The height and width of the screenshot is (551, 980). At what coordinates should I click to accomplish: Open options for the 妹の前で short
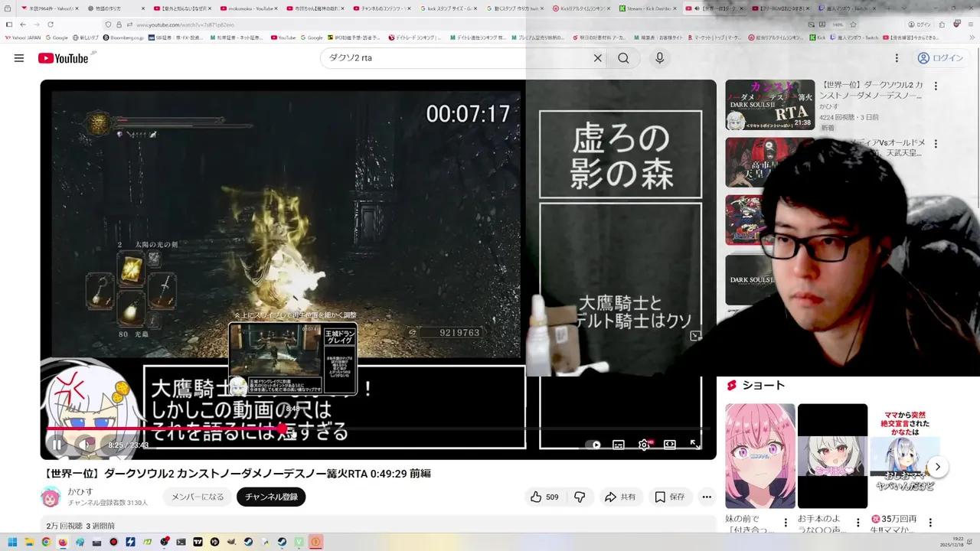[786, 523]
